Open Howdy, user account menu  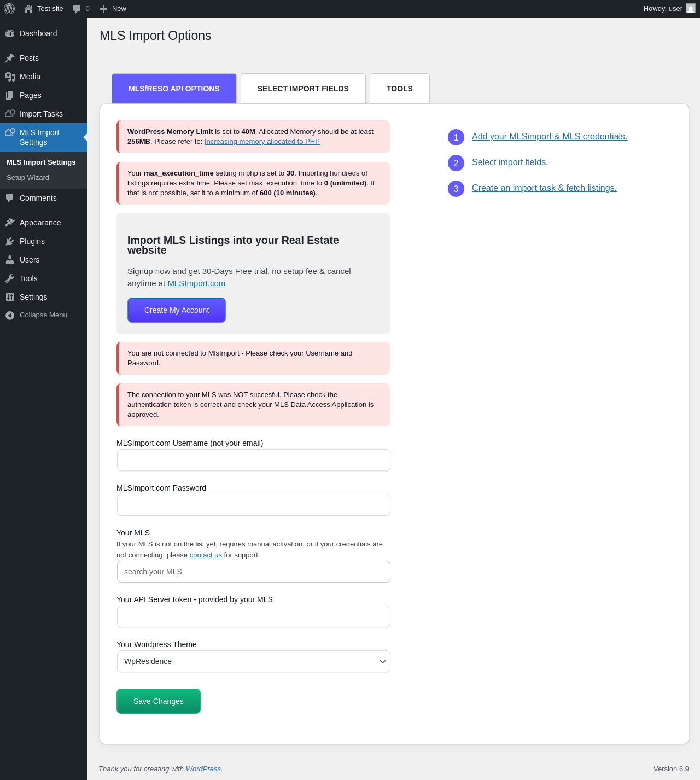(669, 9)
